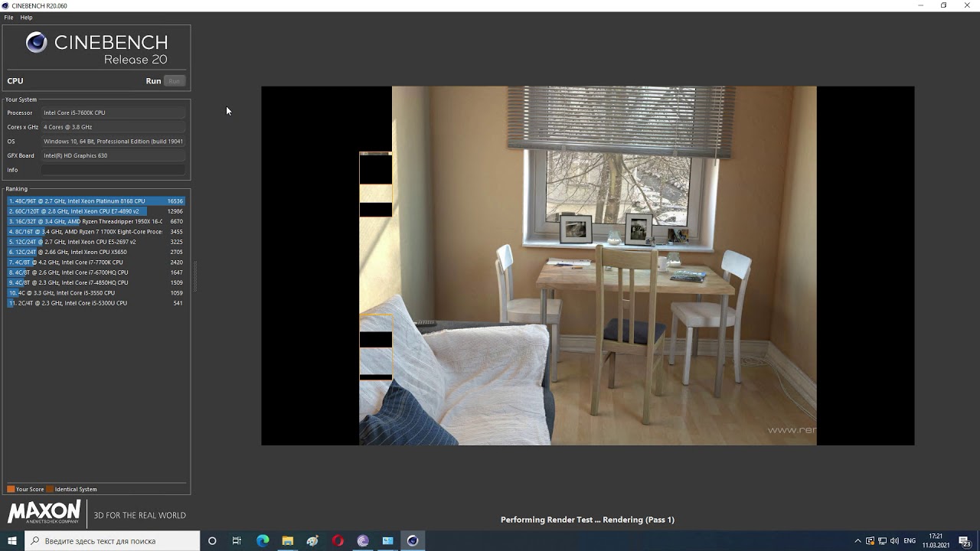Open the taskbar clock and date
980x551 pixels.
(936, 541)
